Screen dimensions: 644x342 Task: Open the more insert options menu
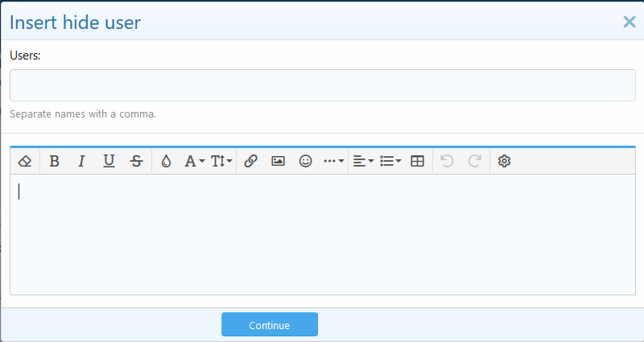tap(333, 161)
